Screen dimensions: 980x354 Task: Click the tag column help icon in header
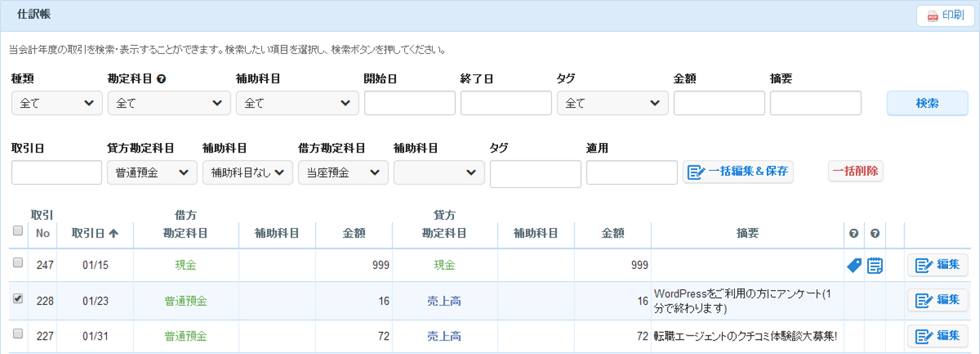click(853, 234)
